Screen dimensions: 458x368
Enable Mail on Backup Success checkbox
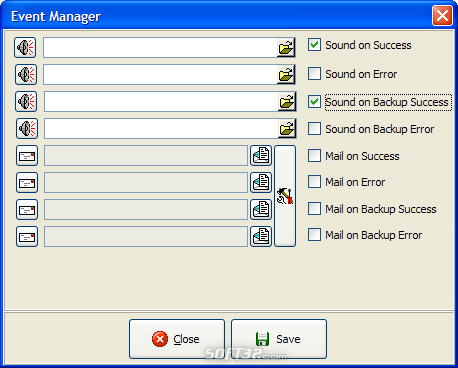pyautogui.click(x=314, y=209)
